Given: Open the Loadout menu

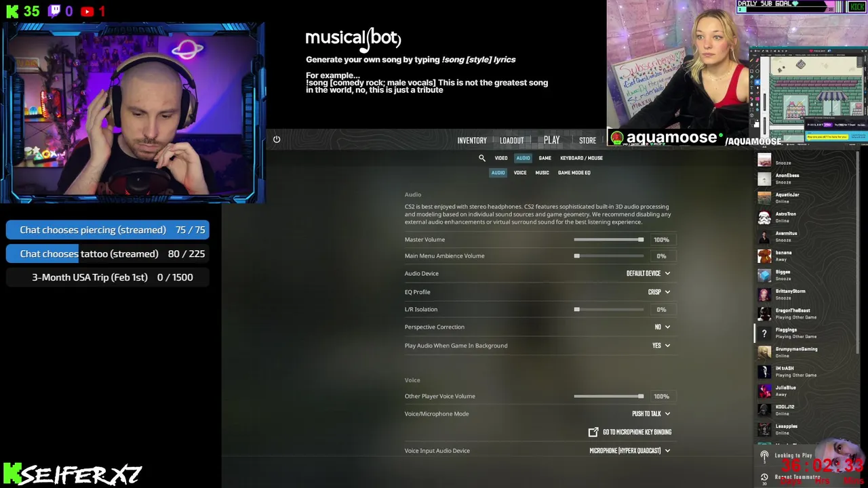Looking at the screenshot, I should click(512, 140).
